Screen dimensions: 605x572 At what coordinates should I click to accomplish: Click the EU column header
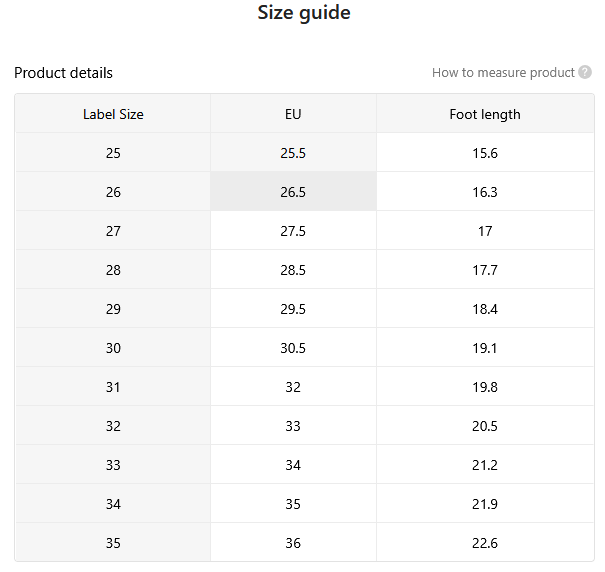[x=293, y=114]
